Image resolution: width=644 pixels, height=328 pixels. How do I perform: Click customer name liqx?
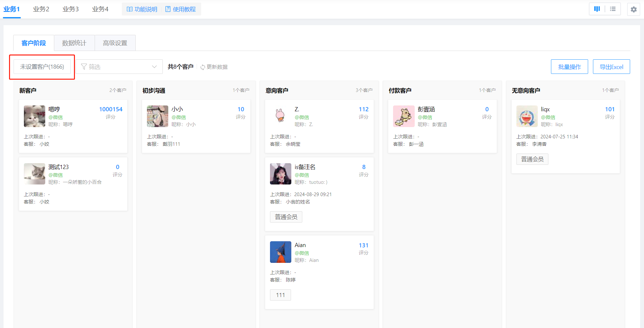click(545, 109)
